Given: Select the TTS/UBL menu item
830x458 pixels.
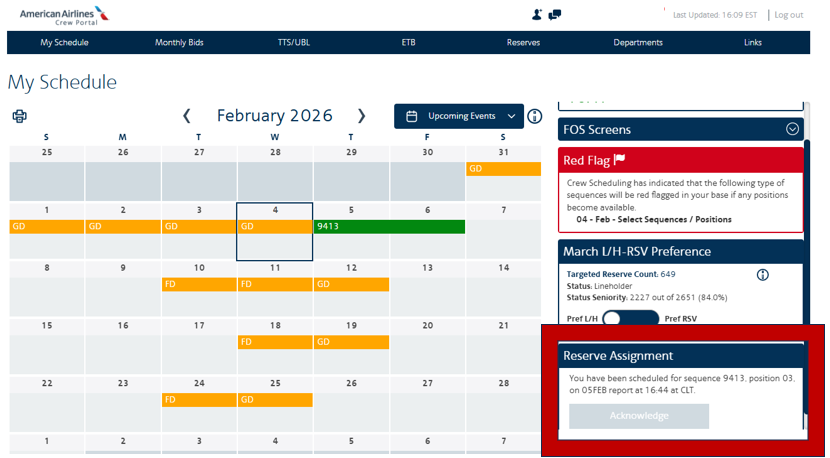Looking at the screenshot, I should [294, 42].
